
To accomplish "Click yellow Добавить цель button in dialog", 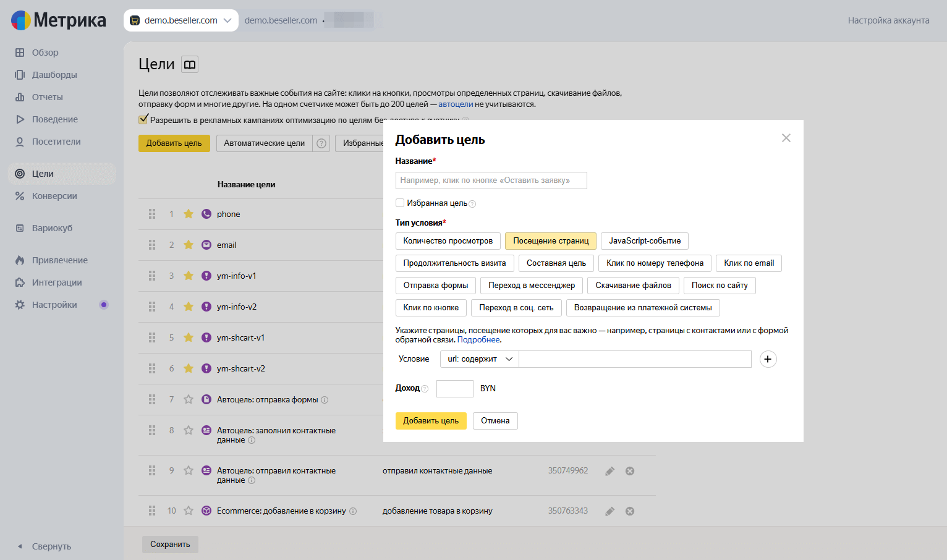I will (431, 421).
